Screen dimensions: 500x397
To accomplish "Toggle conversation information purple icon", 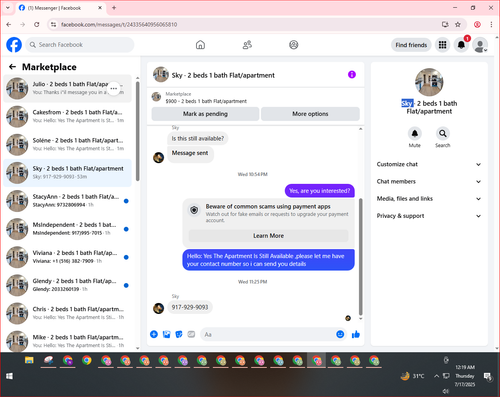I will (x=352, y=75).
